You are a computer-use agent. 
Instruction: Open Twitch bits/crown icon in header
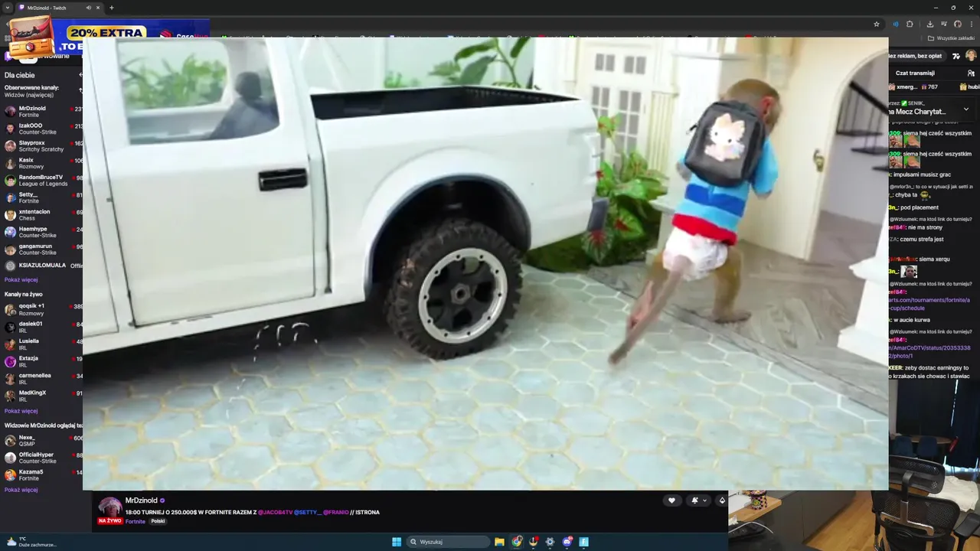pos(956,56)
